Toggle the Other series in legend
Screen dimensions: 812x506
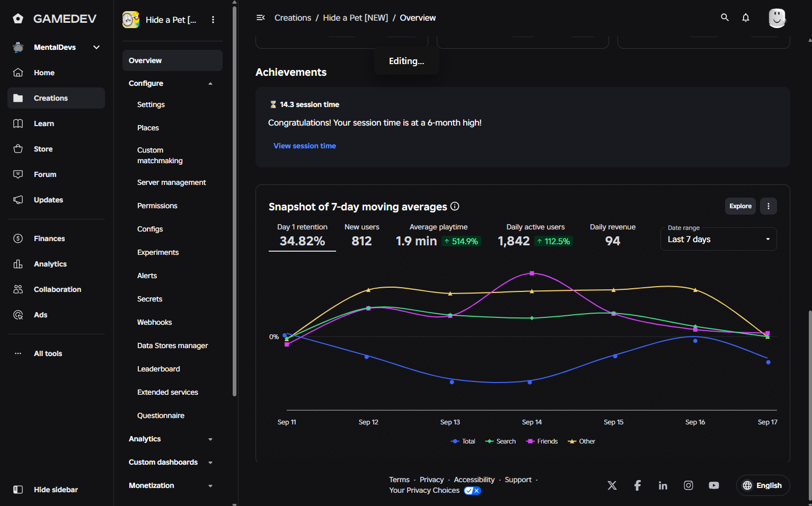[581, 441]
